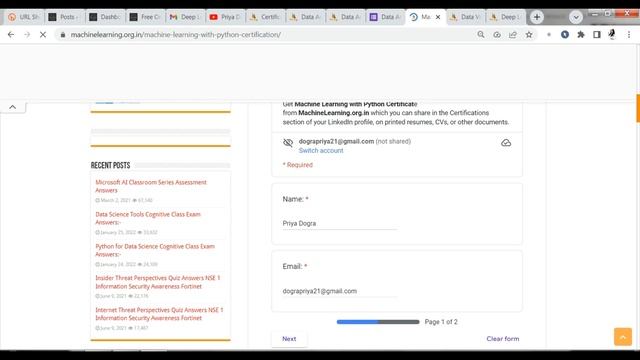Switch to the URL Shortener tab
Image resolution: width=640 pixels, height=360 pixels.
pos(24,17)
